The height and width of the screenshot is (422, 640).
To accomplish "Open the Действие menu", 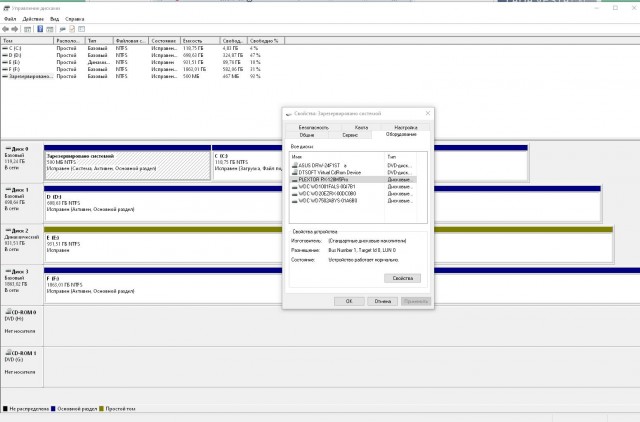I will point(33,19).
